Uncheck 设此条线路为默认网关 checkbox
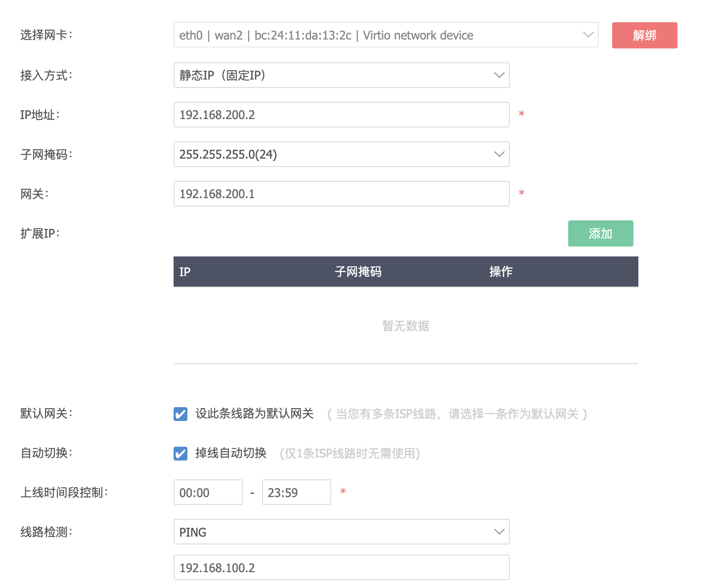The height and width of the screenshot is (588, 717). tap(180, 414)
